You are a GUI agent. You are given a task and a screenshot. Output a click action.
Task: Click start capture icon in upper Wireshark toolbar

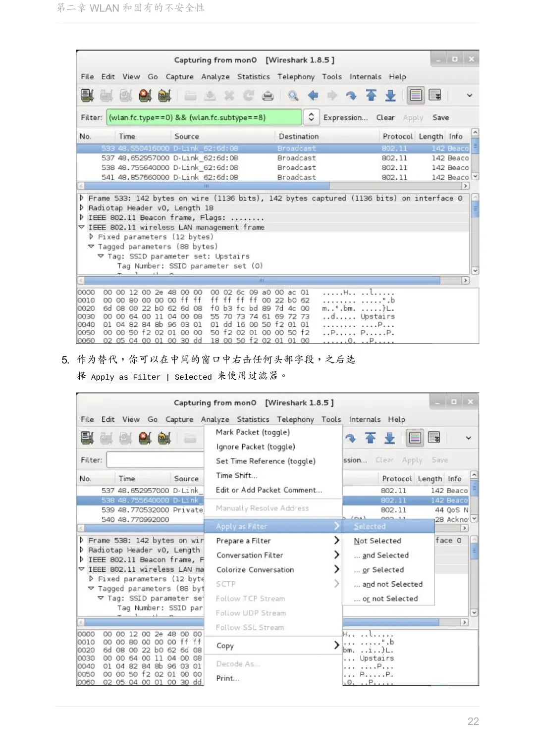[x=126, y=95]
